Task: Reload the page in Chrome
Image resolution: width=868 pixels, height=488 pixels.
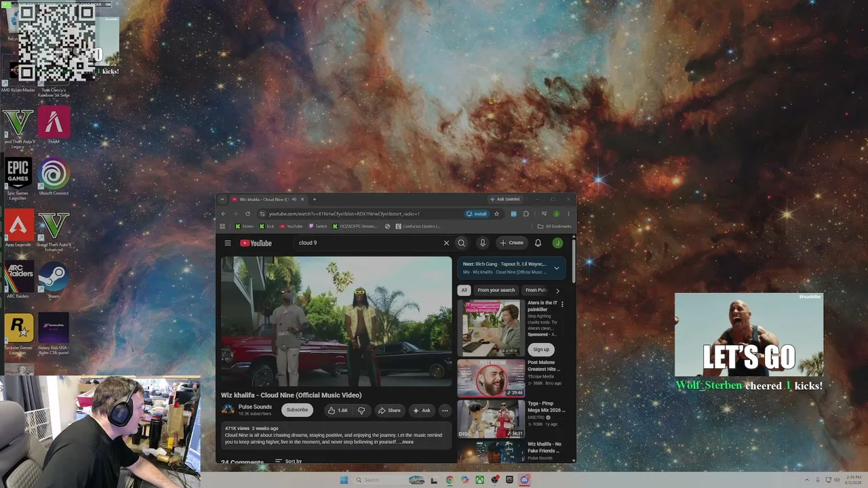Action: (248, 214)
